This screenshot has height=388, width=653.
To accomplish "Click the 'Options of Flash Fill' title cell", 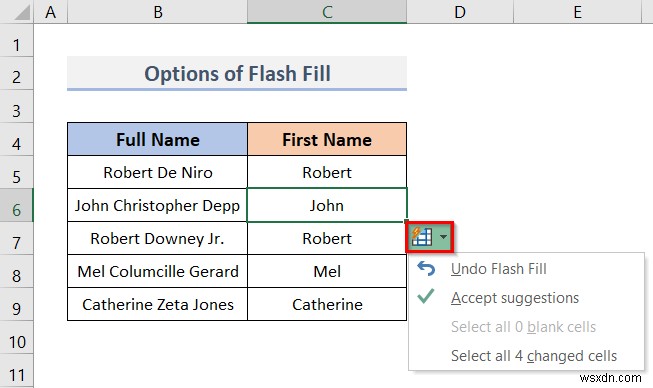I will [x=237, y=73].
